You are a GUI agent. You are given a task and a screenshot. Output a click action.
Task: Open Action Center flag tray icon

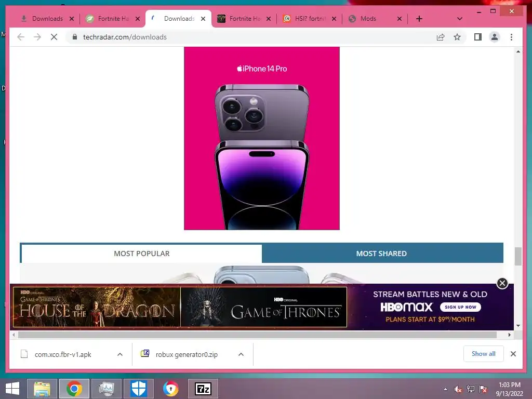[483, 389]
